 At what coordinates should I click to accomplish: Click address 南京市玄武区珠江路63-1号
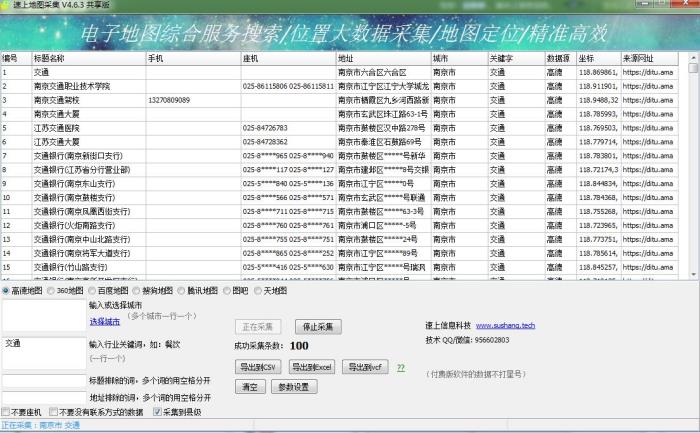point(383,114)
